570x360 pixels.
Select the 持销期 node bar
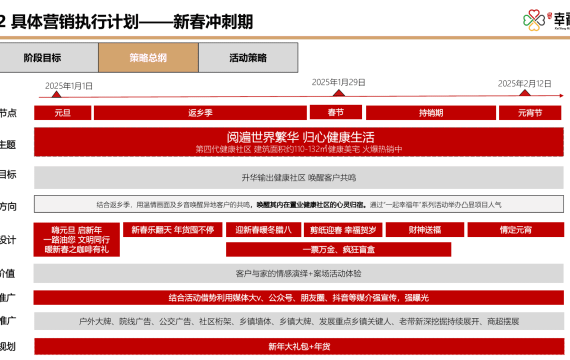431,113
